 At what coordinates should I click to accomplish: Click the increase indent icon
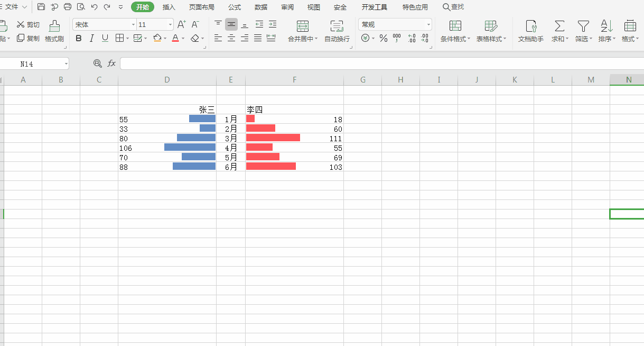tap(272, 24)
